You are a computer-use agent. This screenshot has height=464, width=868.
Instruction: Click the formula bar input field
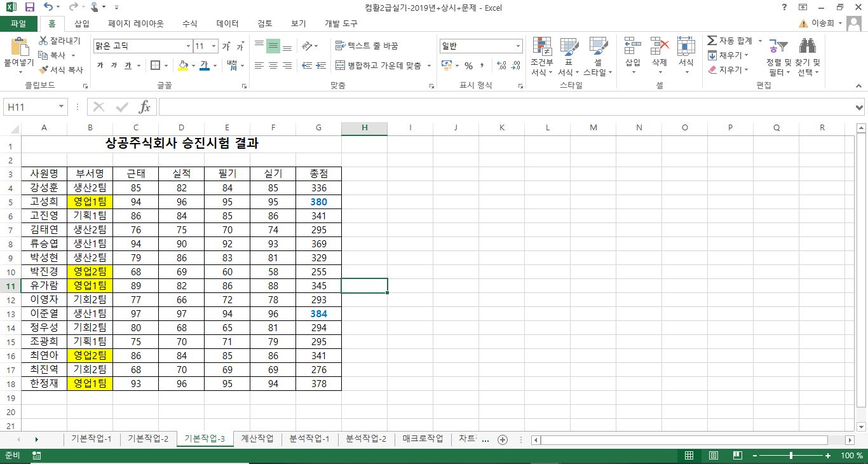[506, 107]
